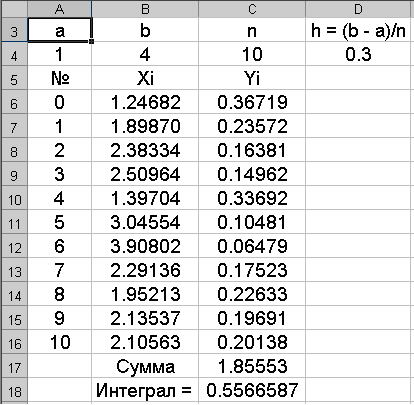This screenshot has width=414, height=405.
Task: Click the sum value 1.85553
Action: point(252,366)
